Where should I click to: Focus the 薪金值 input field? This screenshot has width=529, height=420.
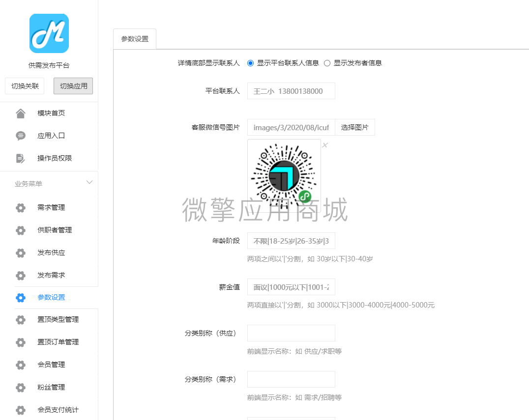tap(291, 287)
